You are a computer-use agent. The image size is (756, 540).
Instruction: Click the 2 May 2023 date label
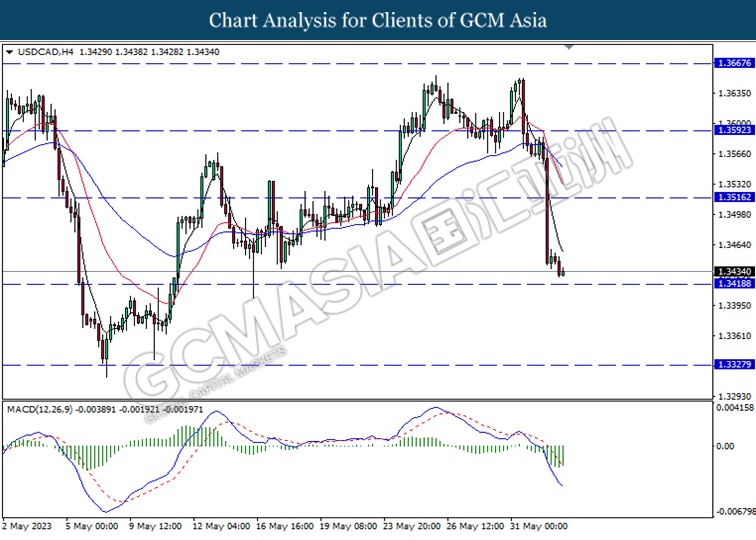27,526
